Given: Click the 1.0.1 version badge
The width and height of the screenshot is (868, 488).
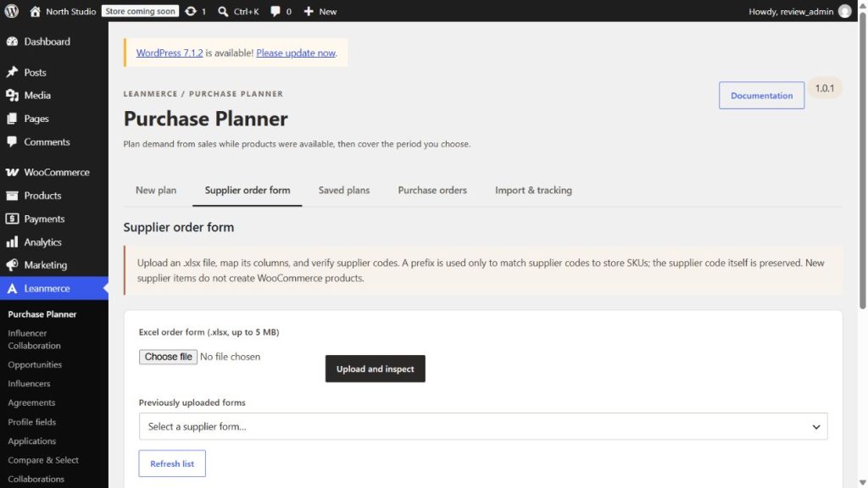Looking at the screenshot, I should pos(824,88).
